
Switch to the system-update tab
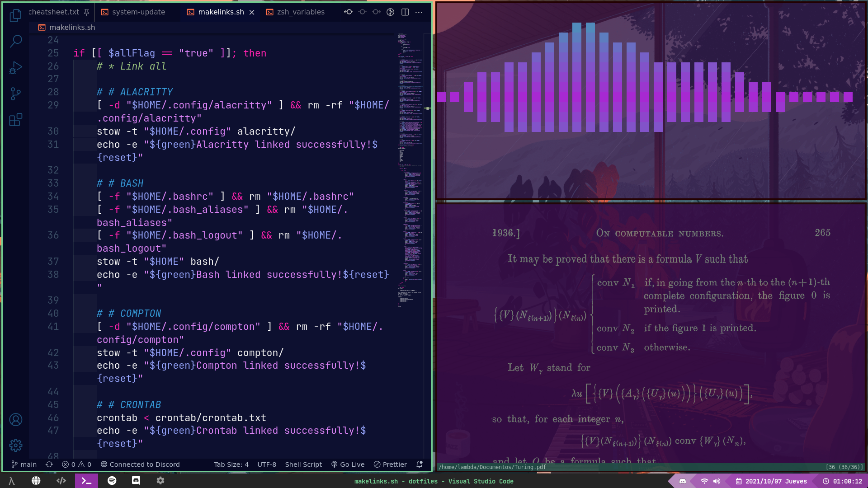tap(138, 12)
